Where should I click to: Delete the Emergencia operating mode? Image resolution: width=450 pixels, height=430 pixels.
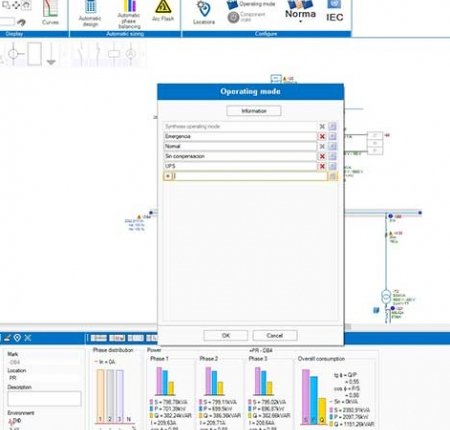pyautogui.click(x=322, y=136)
